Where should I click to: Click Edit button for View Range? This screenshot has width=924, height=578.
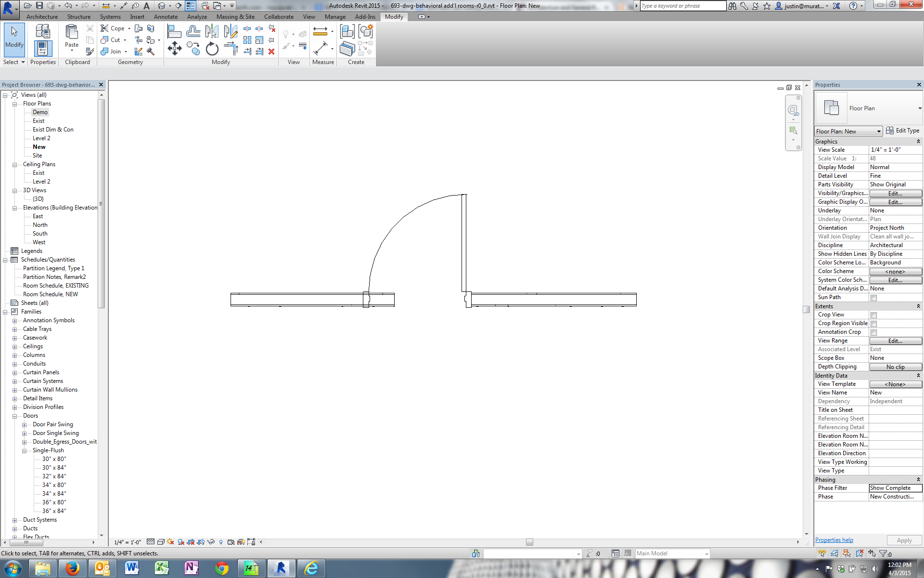point(895,341)
